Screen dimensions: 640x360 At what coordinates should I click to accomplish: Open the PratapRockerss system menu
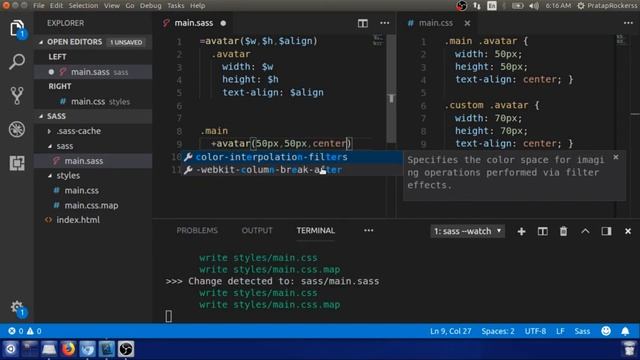point(607,6)
